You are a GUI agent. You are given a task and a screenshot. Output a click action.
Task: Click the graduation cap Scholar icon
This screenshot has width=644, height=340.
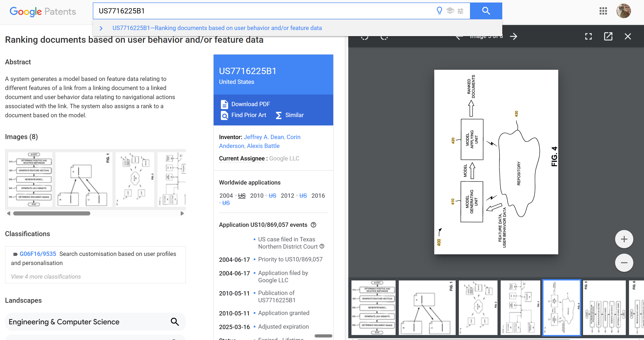(x=450, y=11)
